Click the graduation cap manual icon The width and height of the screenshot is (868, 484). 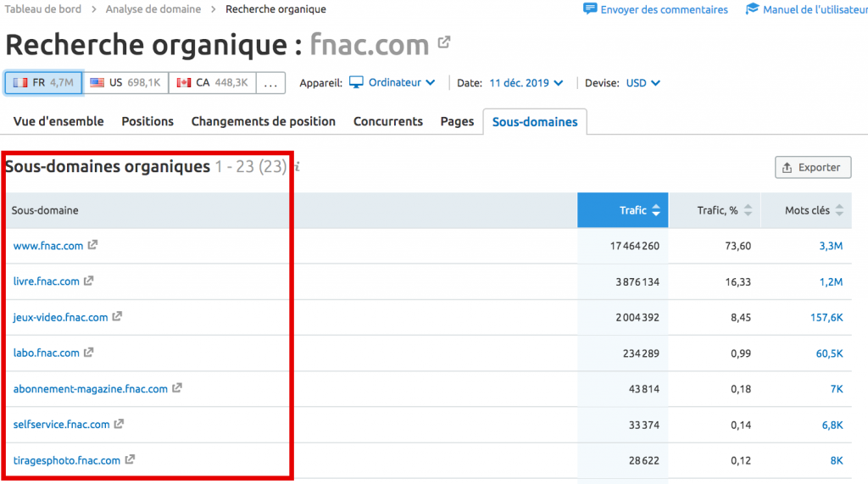click(752, 8)
